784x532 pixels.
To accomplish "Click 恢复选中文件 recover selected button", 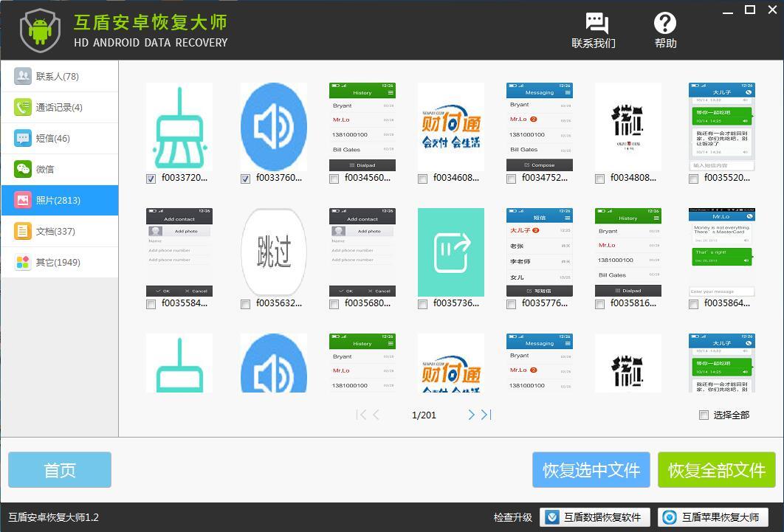I will point(591,470).
